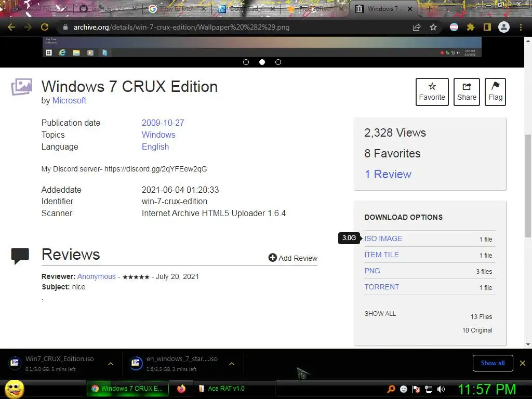Switch to the GitHub browser tab
Screen dimensions: 532x399
[109, 8]
